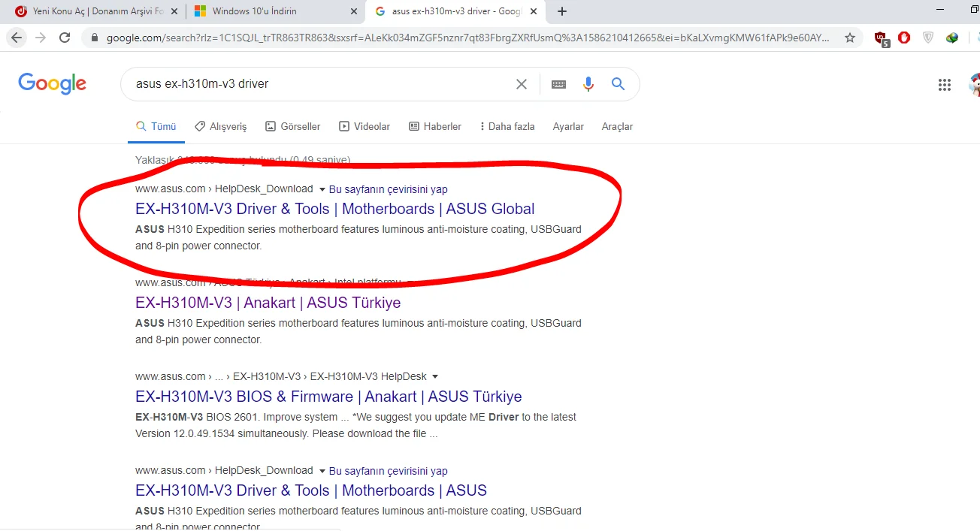The image size is (980, 531).
Task: Open the Internet Download Manager extension icon
Action: (952, 38)
